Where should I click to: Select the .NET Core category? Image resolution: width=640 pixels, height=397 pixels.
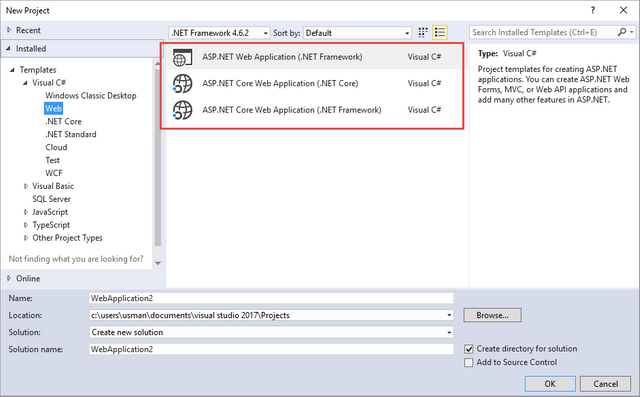(x=63, y=122)
